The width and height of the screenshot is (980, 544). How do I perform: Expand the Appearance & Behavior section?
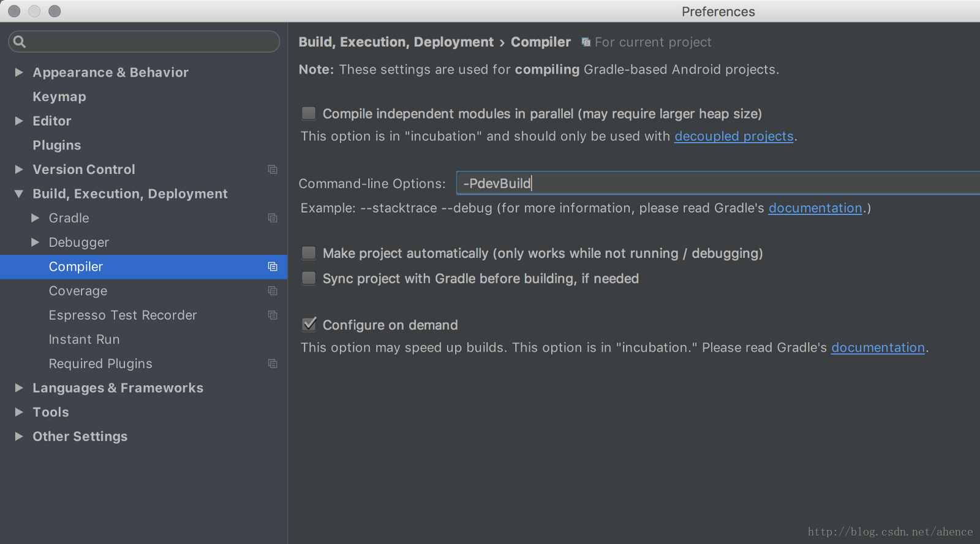click(x=19, y=72)
